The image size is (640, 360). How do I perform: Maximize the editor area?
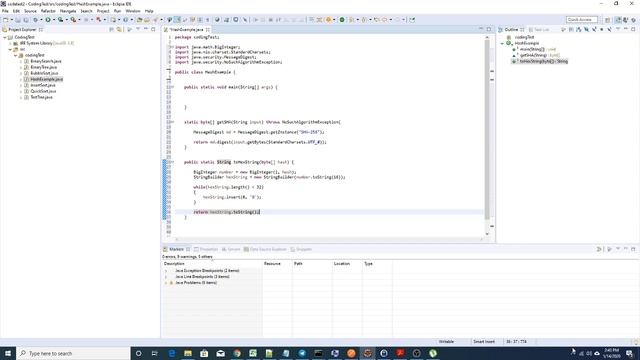pyautogui.click(x=489, y=29)
